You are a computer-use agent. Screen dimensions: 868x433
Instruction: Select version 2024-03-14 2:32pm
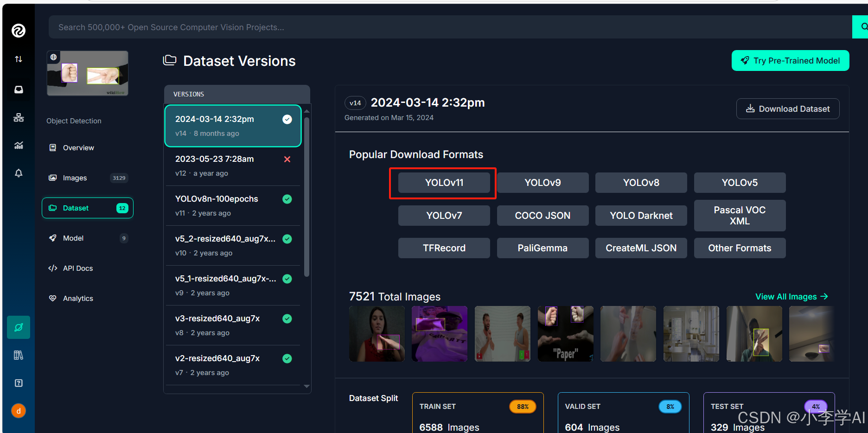pos(233,126)
